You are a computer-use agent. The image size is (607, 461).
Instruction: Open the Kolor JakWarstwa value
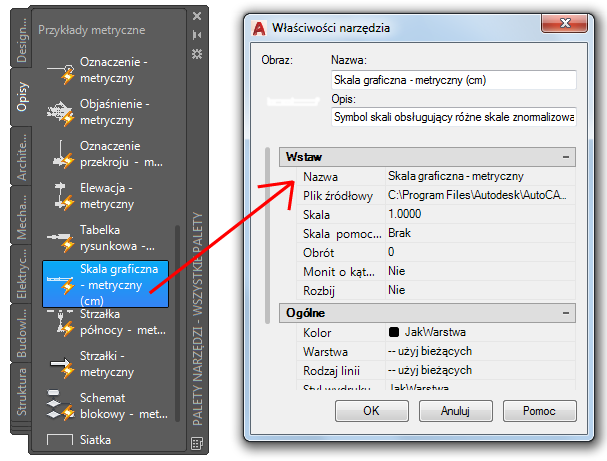(x=480, y=332)
